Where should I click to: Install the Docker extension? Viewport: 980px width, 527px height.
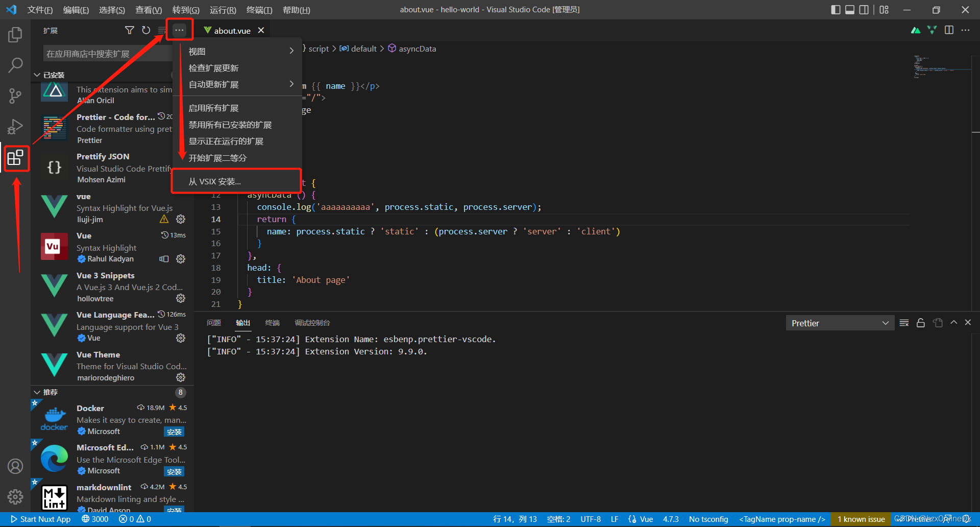(174, 432)
